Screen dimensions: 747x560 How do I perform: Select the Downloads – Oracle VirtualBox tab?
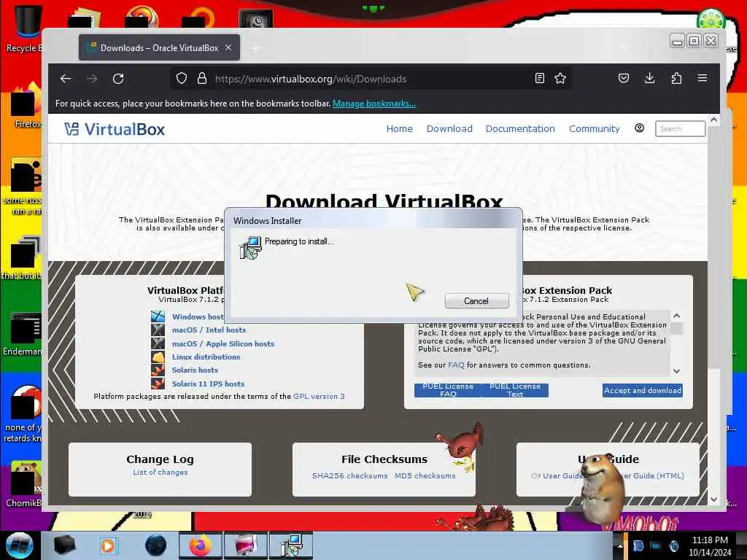point(159,47)
